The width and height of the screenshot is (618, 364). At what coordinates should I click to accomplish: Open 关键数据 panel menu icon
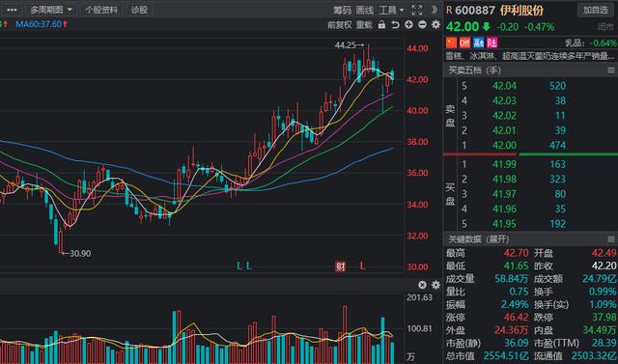point(611,239)
